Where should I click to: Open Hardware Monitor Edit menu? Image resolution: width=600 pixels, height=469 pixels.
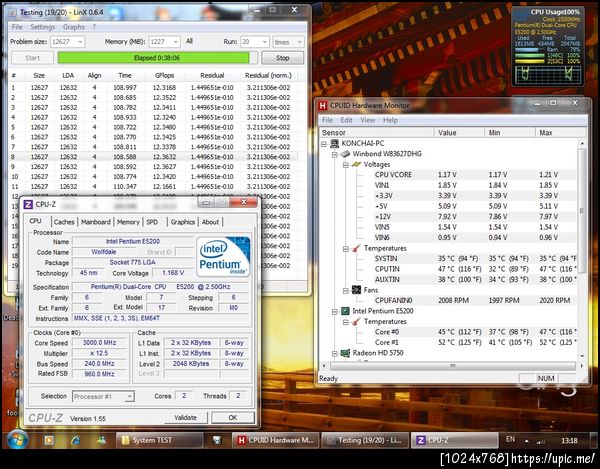346,120
